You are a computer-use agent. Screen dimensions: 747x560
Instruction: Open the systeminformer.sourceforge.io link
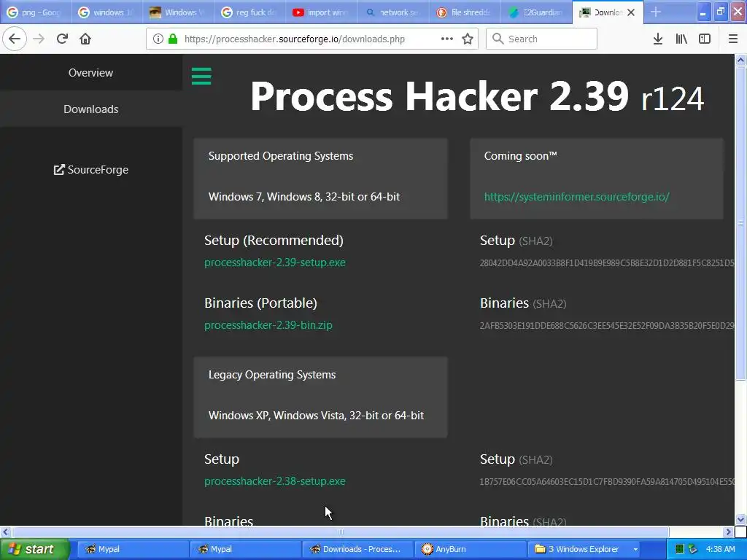(577, 197)
